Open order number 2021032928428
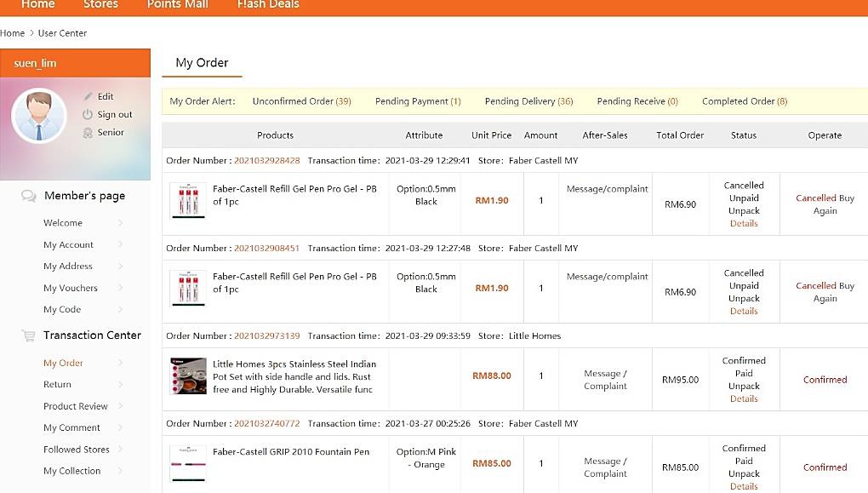 pyautogui.click(x=266, y=160)
